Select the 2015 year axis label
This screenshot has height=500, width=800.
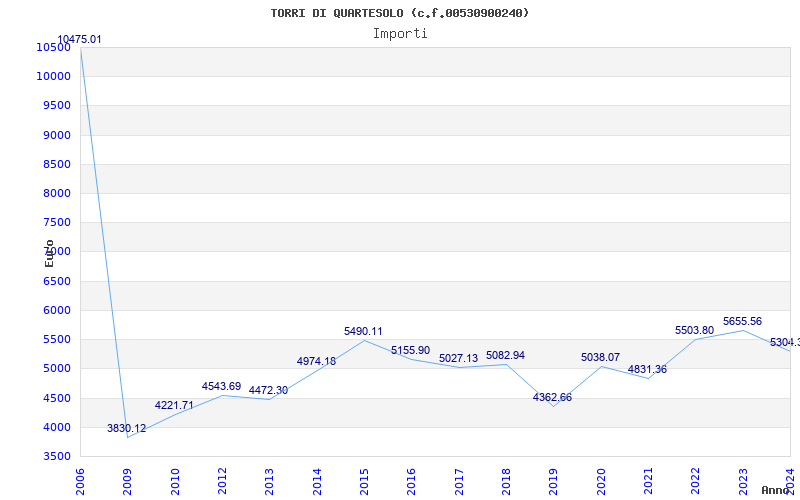click(x=364, y=482)
